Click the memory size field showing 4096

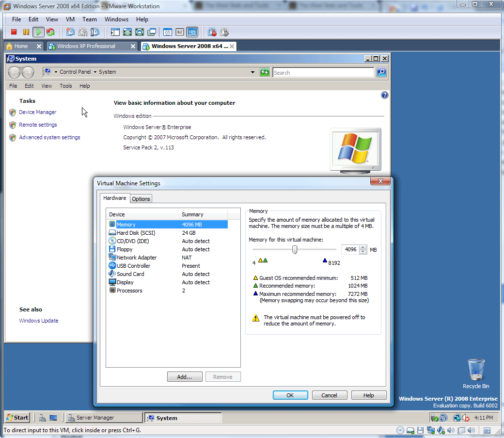point(350,249)
